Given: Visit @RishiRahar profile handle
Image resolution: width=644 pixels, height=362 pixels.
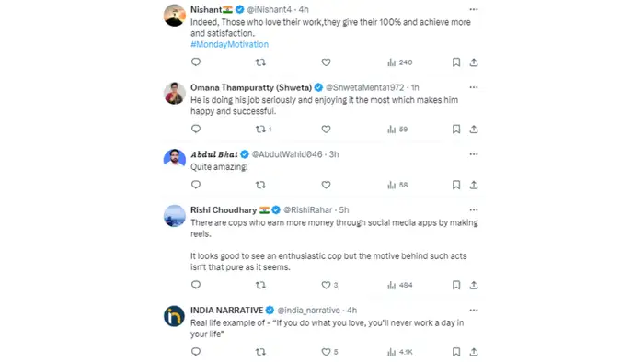Looking at the screenshot, I should coord(307,209).
